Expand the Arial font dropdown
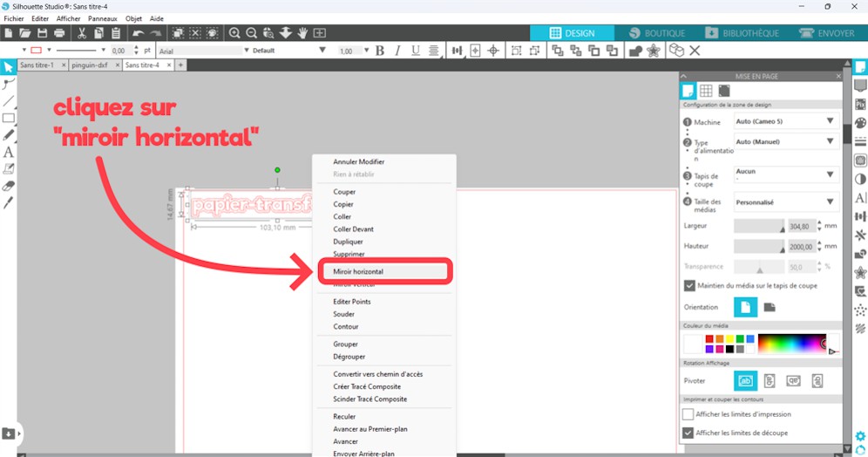Screen dimensions: 868x457 [247, 51]
